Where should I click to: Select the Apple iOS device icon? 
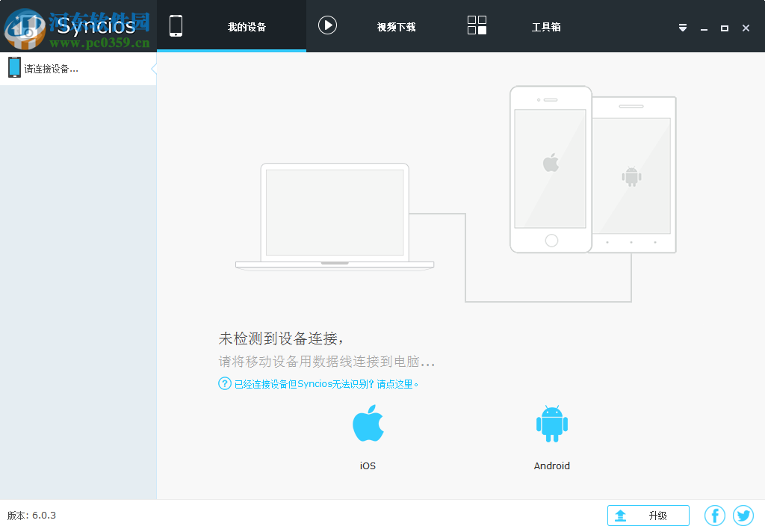click(367, 422)
